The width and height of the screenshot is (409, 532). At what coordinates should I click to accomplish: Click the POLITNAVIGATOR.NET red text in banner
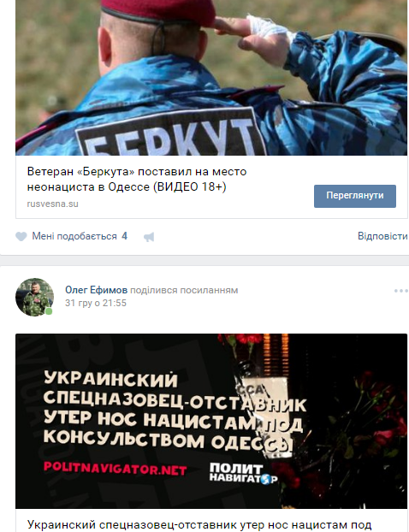pyautogui.click(x=115, y=469)
